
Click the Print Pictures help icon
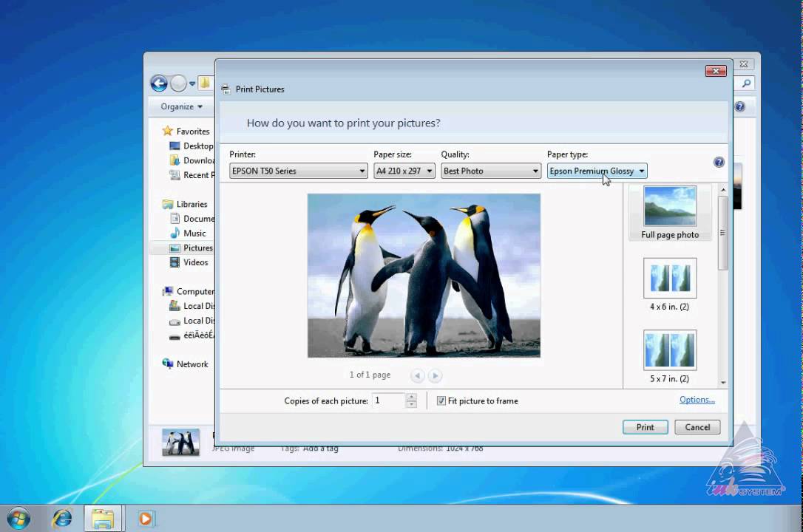(x=719, y=162)
